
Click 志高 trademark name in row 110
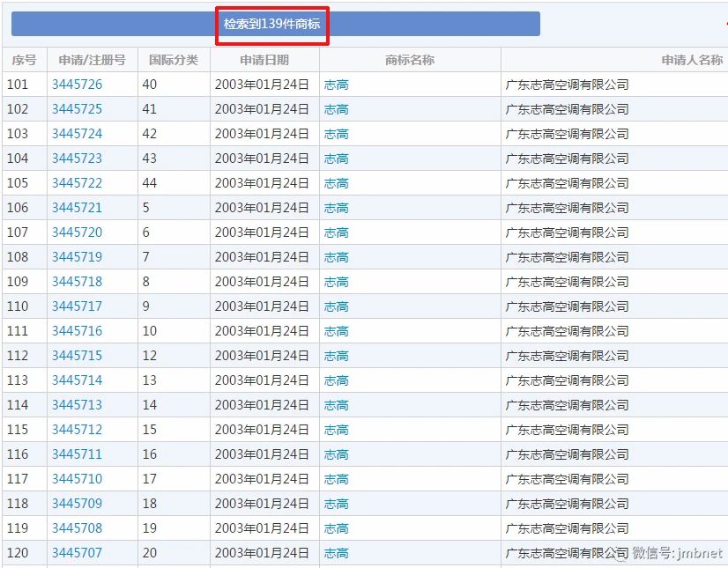click(336, 306)
